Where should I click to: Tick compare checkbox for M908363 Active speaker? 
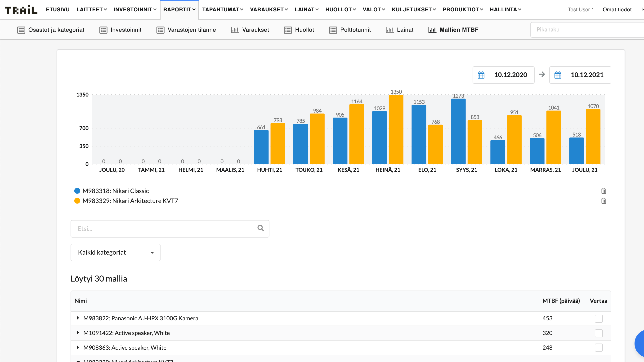coord(599,348)
